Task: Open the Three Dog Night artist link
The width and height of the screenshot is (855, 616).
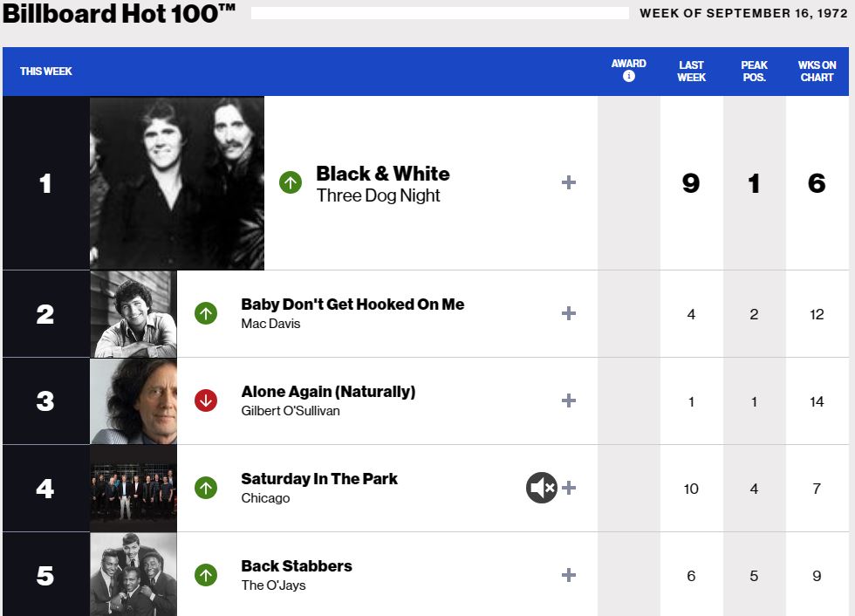Action: pyautogui.click(x=378, y=195)
